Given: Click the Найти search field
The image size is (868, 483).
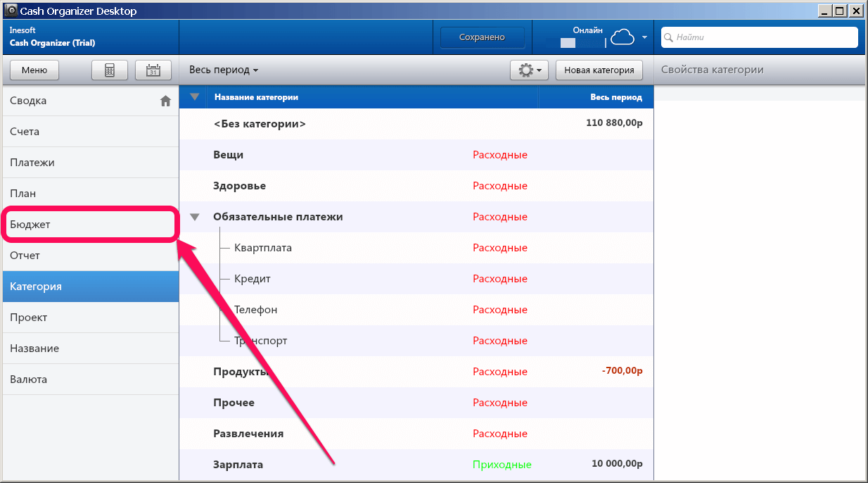Looking at the screenshot, I should click(760, 37).
